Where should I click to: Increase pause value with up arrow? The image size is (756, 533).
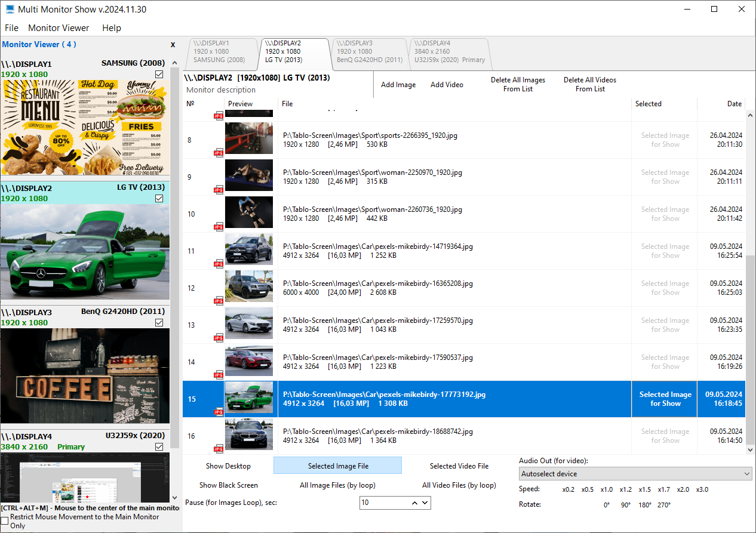[x=414, y=503]
